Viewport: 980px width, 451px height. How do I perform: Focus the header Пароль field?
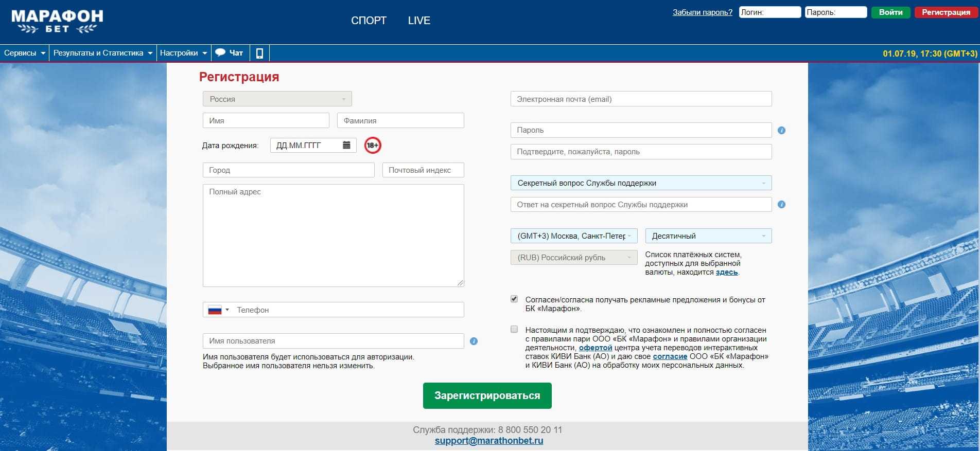point(836,12)
